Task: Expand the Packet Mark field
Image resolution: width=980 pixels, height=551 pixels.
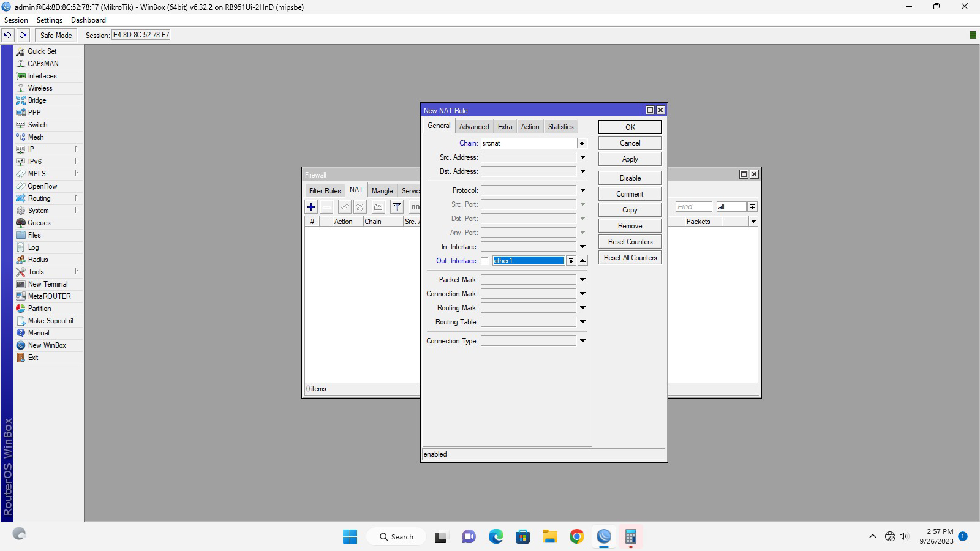Action: pyautogui.click(x=582, y=280)
